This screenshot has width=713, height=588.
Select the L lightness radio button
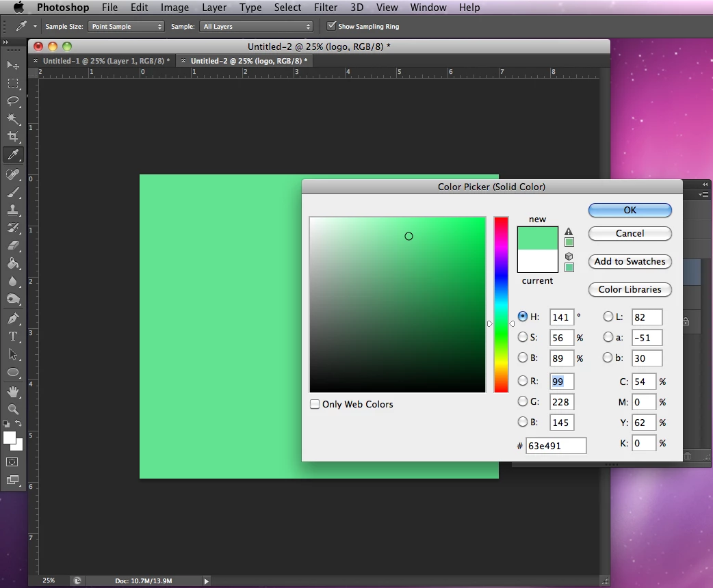pos(608,317)
